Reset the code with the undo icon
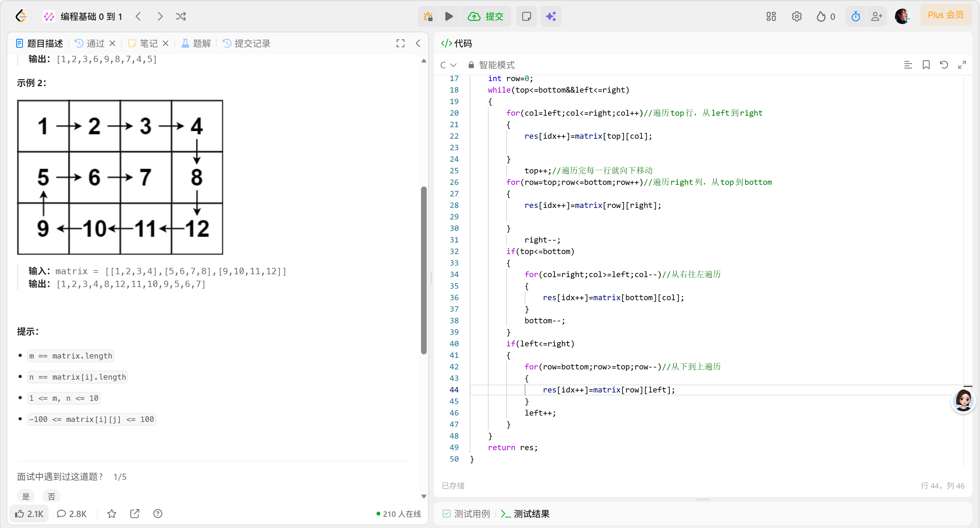Viewport: 980px width, 528px height. (x=944, y=65)
